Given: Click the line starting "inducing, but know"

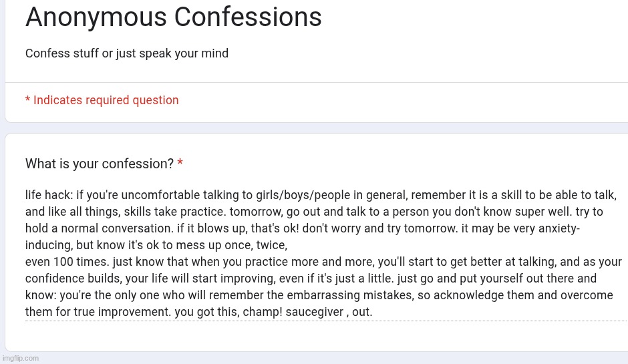Looking at the screenshot, I should click(x=156, y=245).
